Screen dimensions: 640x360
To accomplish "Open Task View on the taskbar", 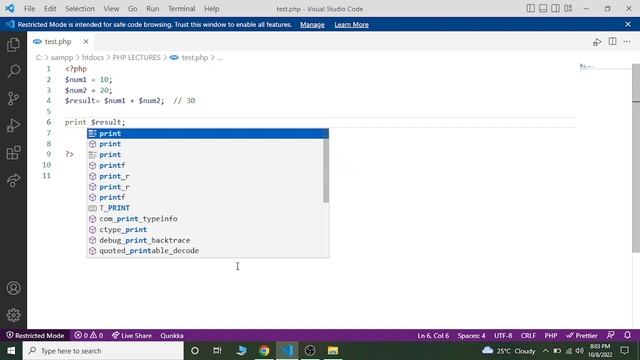I will click(x=217, y=351).
